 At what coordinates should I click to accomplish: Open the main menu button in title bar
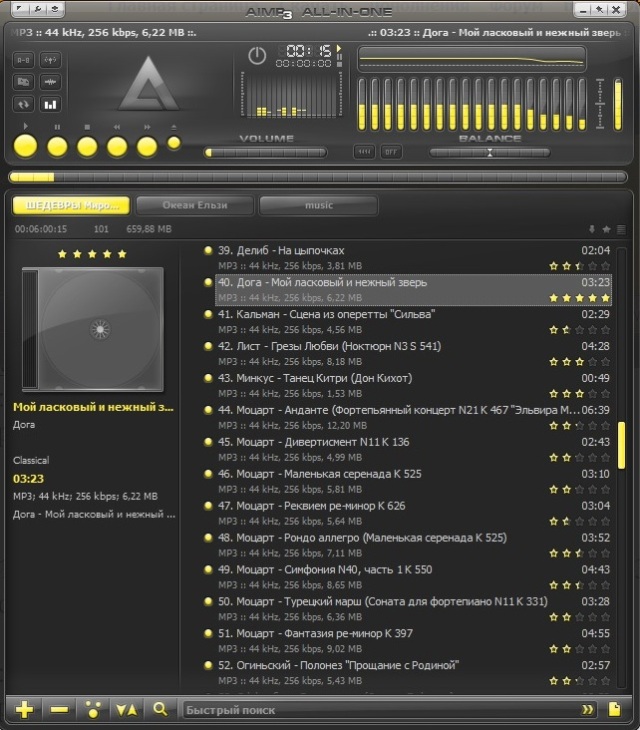coord(20,9)
